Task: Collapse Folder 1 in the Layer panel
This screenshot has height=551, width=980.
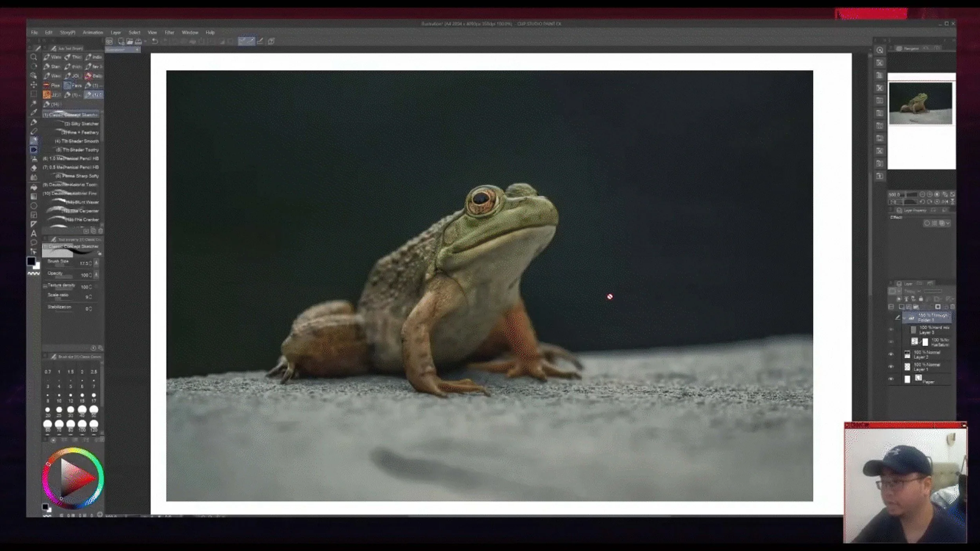Action: coord(904,318)
